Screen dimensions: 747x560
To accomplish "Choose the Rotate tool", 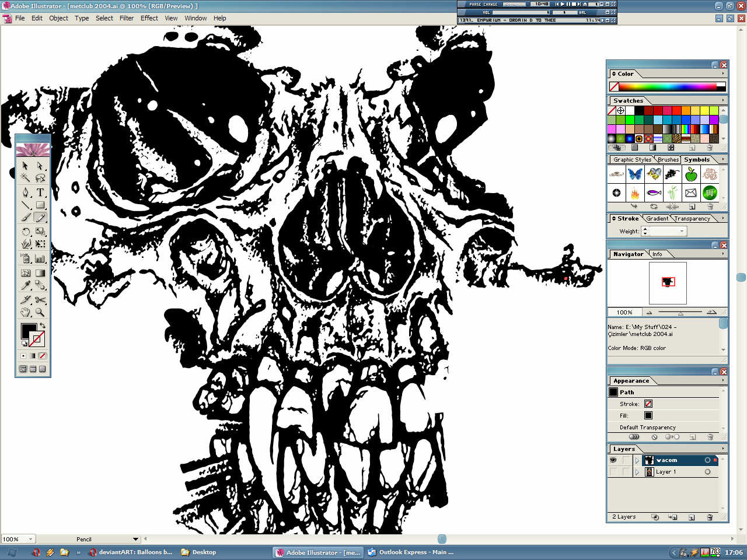I will click(x=25, y=232).
